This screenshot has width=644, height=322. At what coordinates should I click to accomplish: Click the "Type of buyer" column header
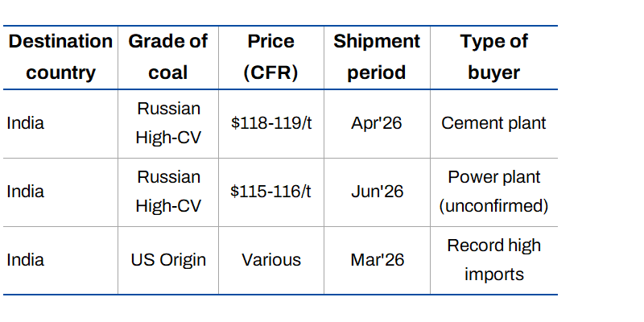click(x=493, y=57)
